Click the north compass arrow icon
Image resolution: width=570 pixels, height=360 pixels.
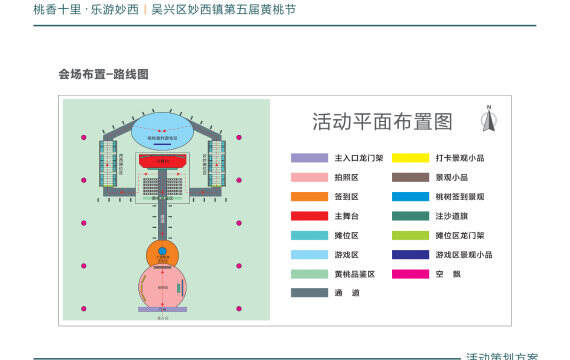489,119
